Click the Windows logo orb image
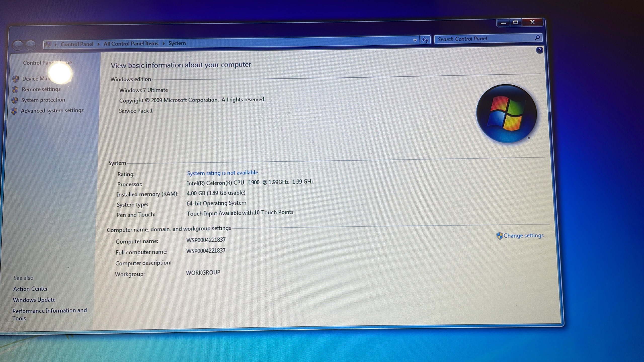Screen dimensions: 644x362 tap(506, 114)
